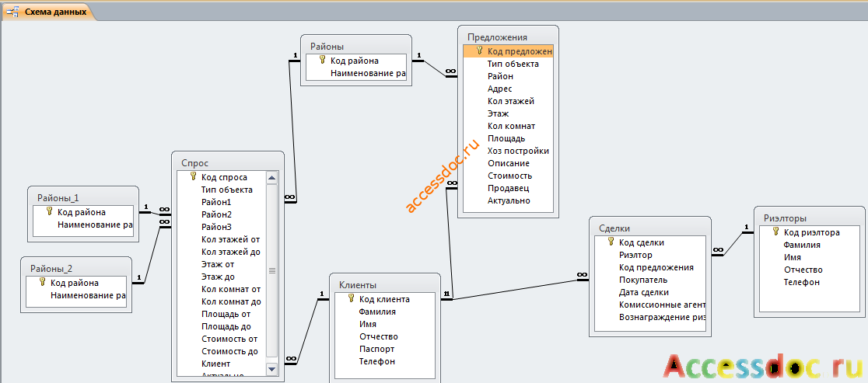This screenshot has width=868, height=383.
Task: Select the Клиенты table title
Action: pyautogui.click(x=358, y=285)
